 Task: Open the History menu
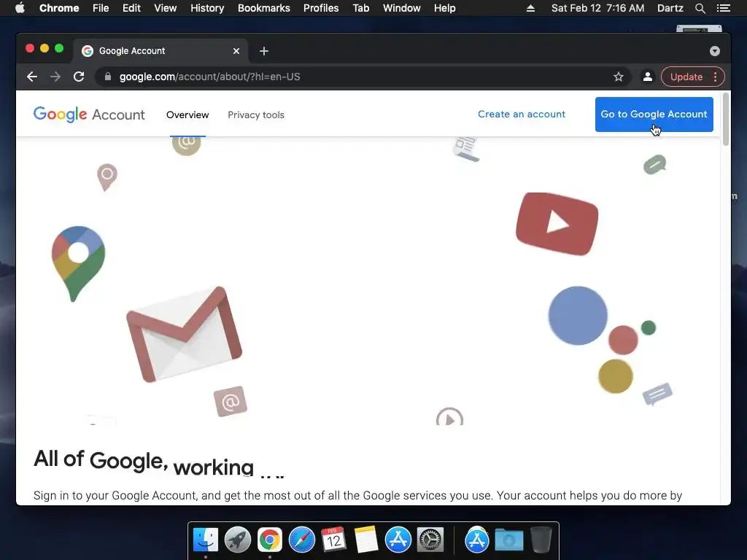(x=207, y=8)
